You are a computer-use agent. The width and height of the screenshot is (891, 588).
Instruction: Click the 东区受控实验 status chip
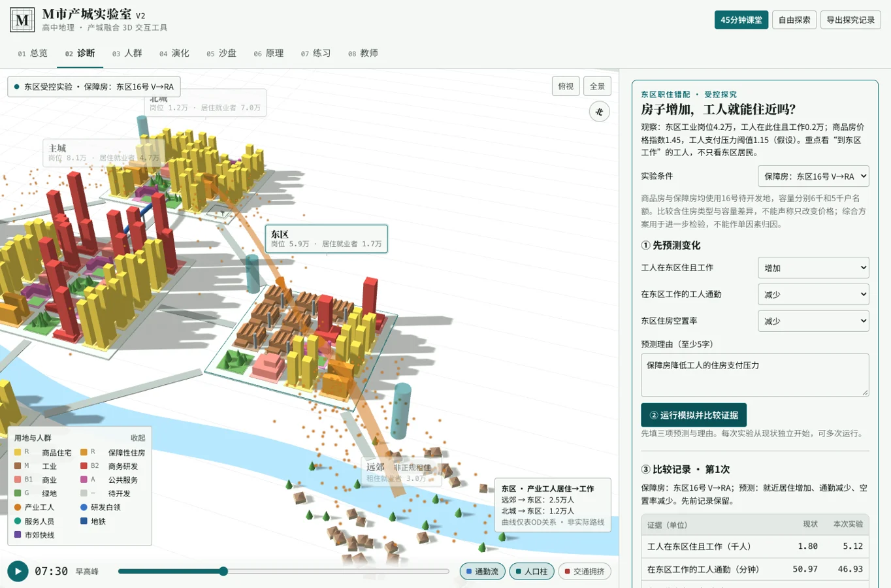pos(94,87)
